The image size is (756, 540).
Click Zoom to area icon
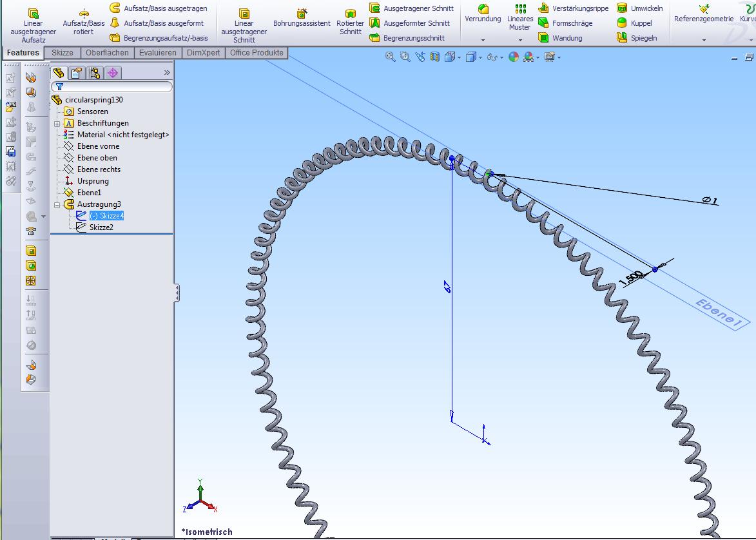[x=405, y=57]
